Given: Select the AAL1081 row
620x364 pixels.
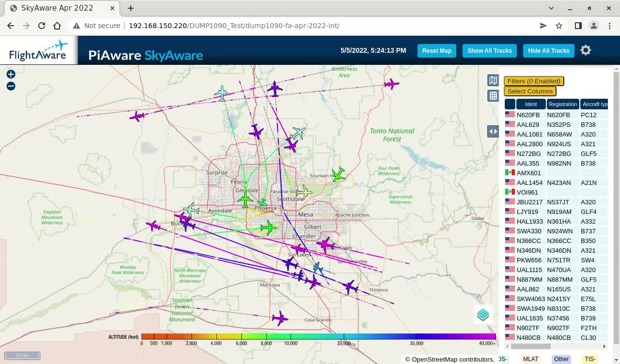Looking at the screenshot, I should 556,134.
